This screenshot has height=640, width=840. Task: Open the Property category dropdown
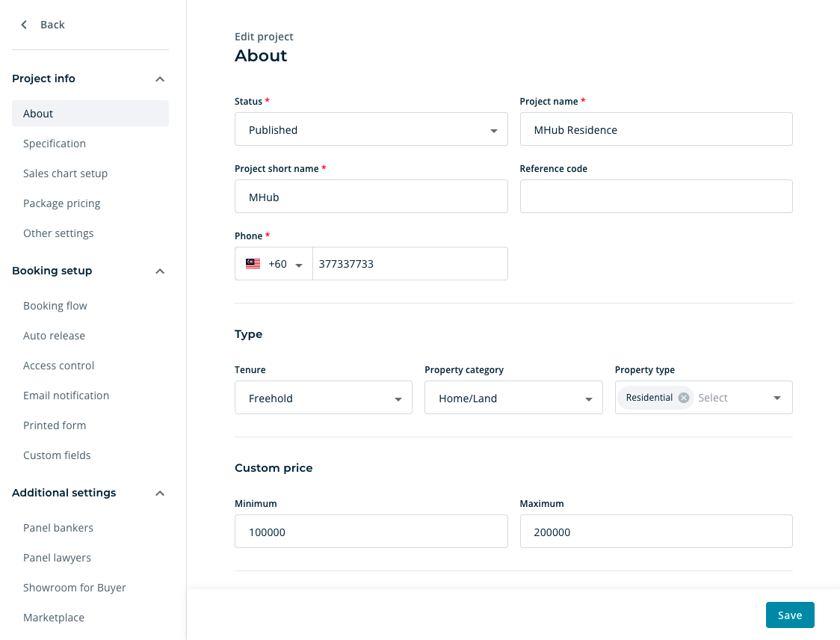tap(589, 398)
